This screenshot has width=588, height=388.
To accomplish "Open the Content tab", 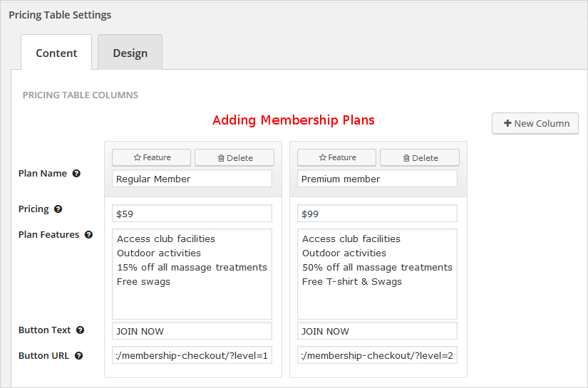I will coord(56,53).
